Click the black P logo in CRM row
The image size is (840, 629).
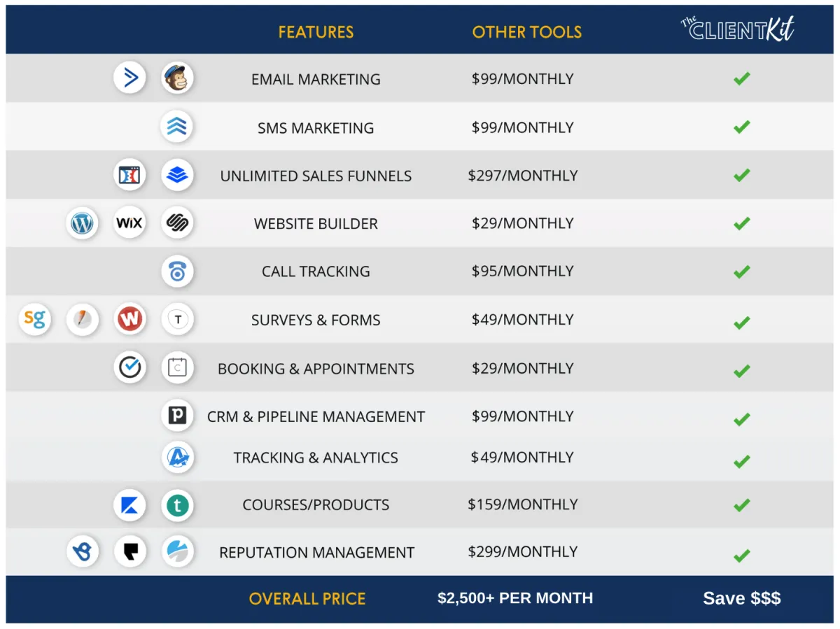177,416
